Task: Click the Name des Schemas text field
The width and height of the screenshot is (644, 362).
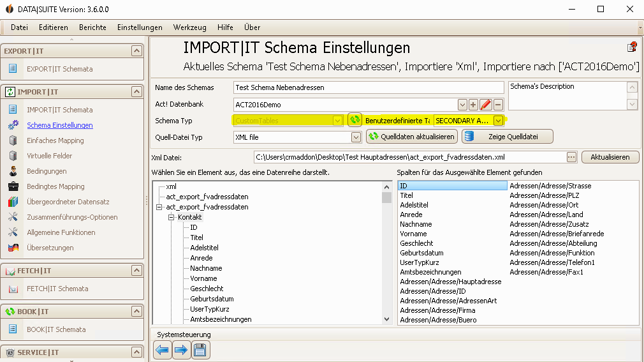Action: 369,87
